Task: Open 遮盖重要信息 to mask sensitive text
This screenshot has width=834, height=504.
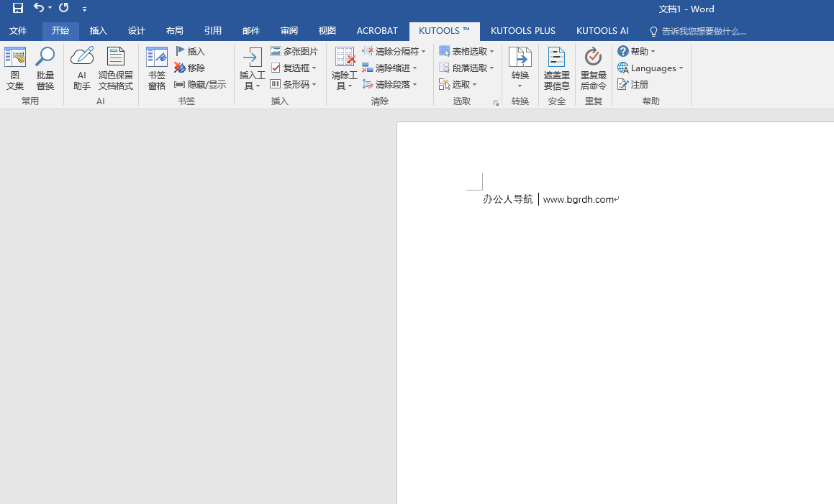Action: tap(556, 68)
